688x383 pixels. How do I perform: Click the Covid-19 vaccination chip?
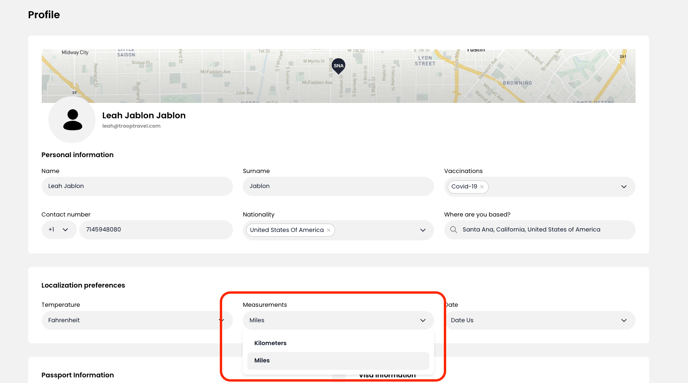pyautogui.click(x=468, y=187)
